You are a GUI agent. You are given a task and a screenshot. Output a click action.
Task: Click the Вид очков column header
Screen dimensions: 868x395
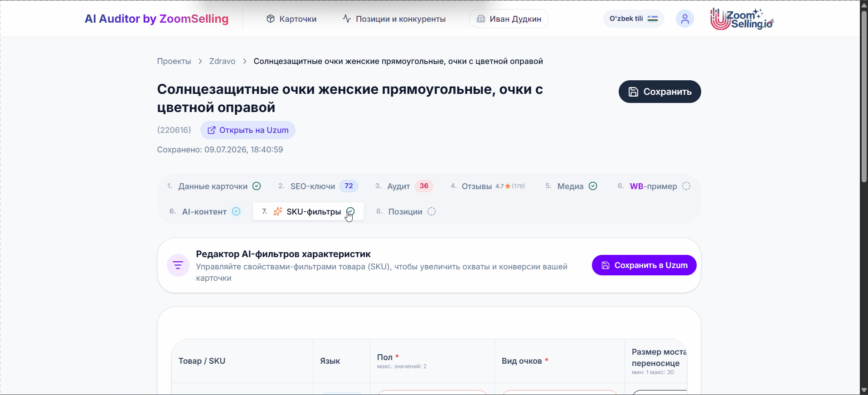click(559, 361)
